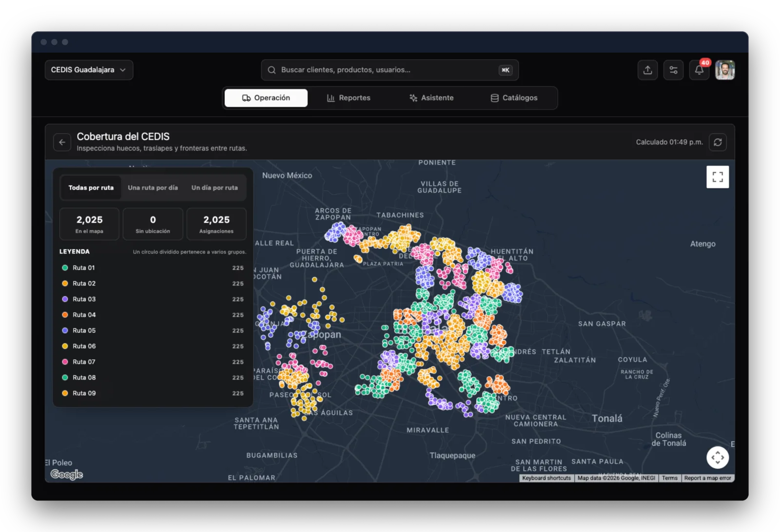Select the Todas por ruta view

tap(91, 188)
